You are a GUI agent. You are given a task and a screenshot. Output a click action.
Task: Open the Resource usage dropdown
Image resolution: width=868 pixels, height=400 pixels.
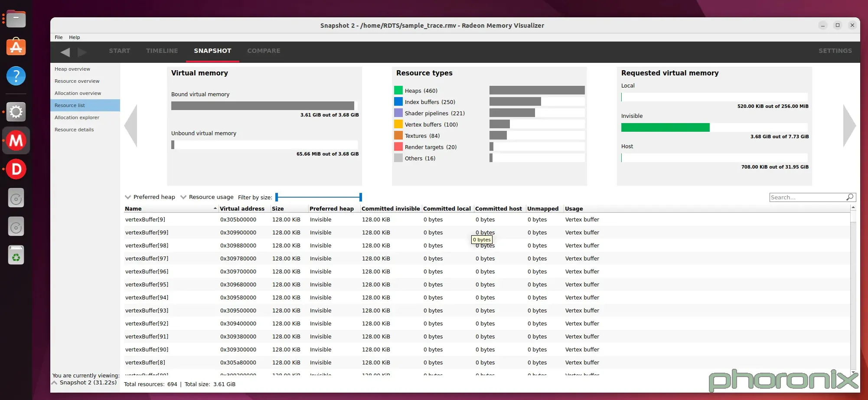click(x=207, y=197)
